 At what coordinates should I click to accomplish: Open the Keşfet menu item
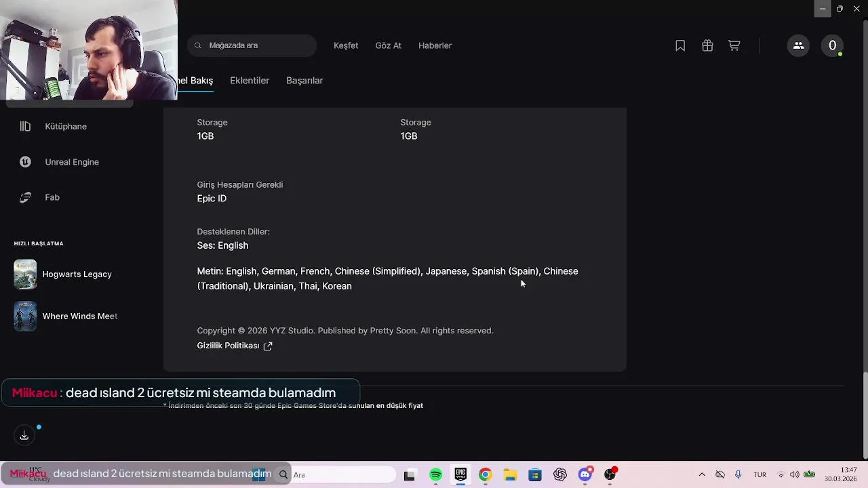coord(346,45)
